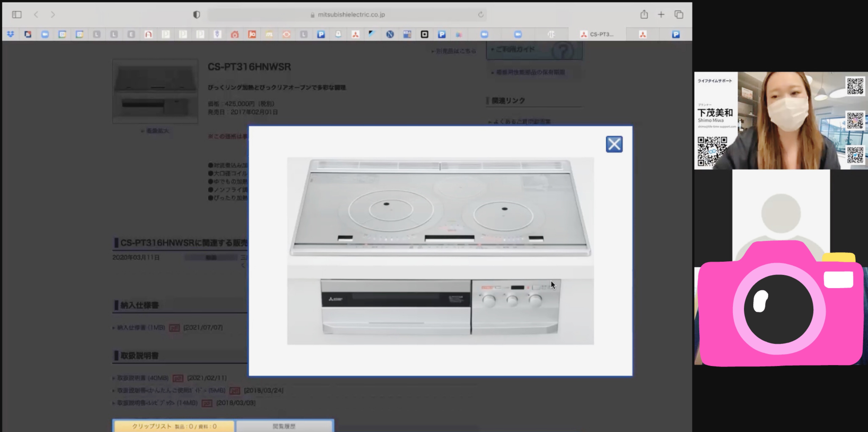
Task: Open the white circle logo tab
Action: pyautogui.click(x=551, y=34)
